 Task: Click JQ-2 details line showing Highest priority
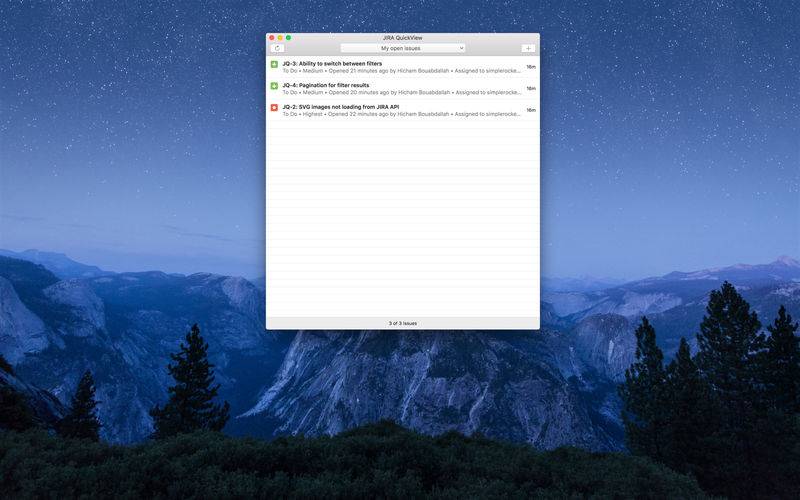(x=402, y=114)
